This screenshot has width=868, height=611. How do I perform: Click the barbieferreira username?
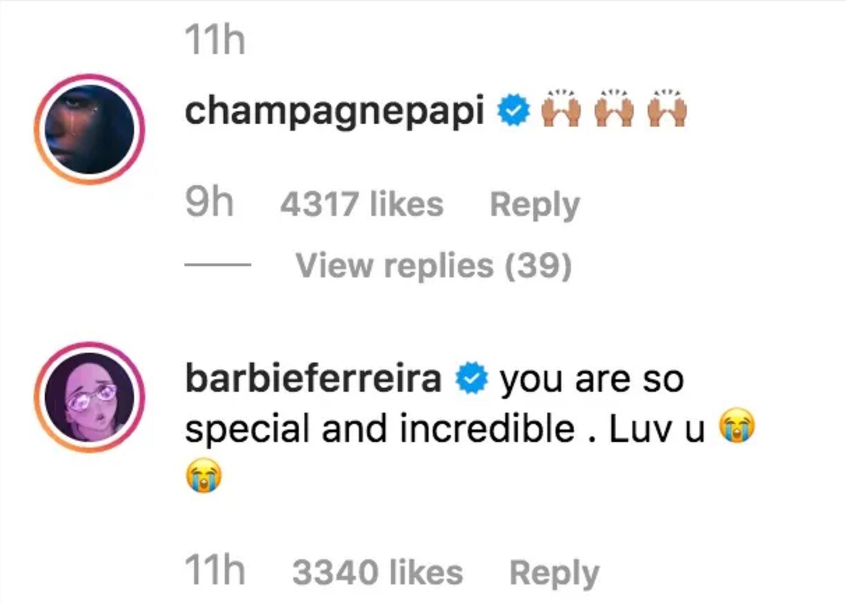313,378
